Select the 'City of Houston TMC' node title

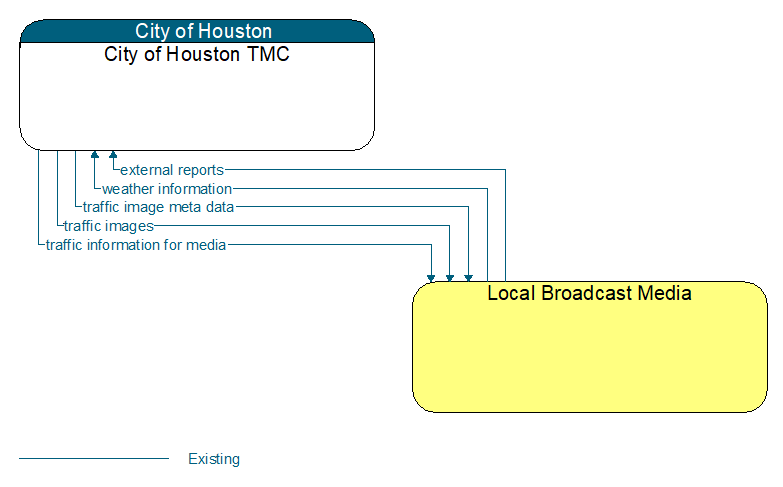[x=197, y=54]
